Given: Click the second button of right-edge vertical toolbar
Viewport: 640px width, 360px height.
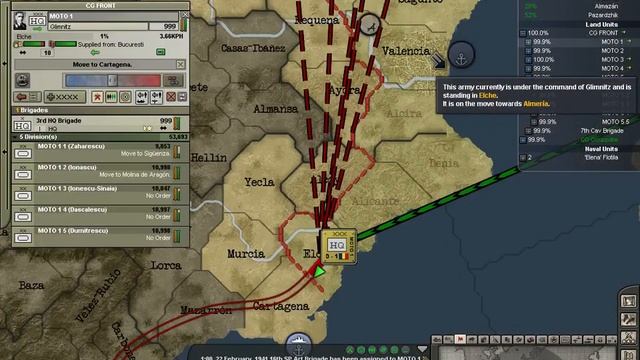Looking at the screenshot, I should tap(629, 319).
